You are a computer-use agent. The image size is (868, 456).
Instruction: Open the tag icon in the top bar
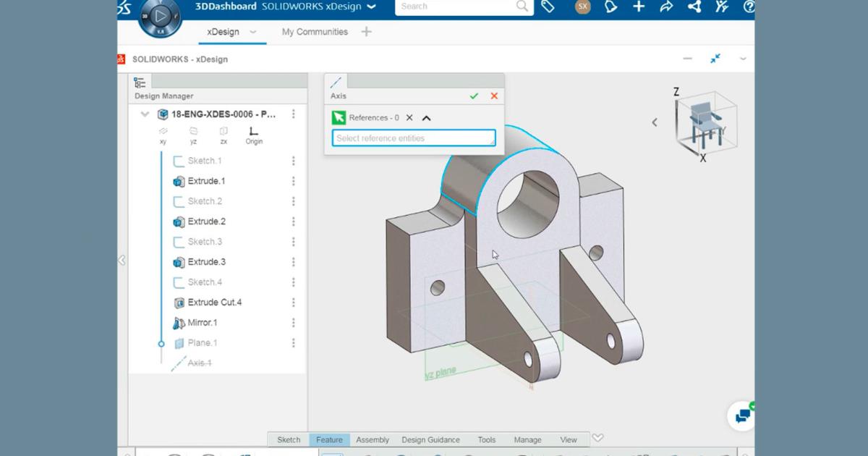pyautogui.click(x=548, y=7)
